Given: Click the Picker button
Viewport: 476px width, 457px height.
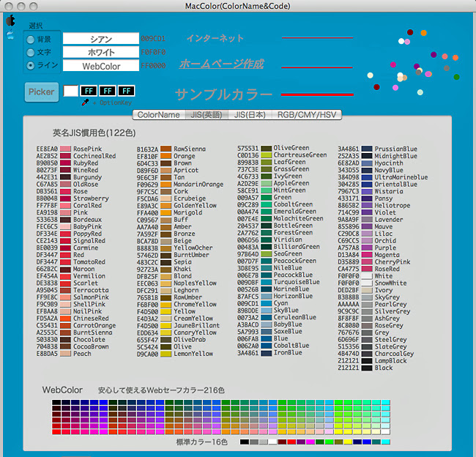Looking at the screenshot, I should (x=42, y=92).
